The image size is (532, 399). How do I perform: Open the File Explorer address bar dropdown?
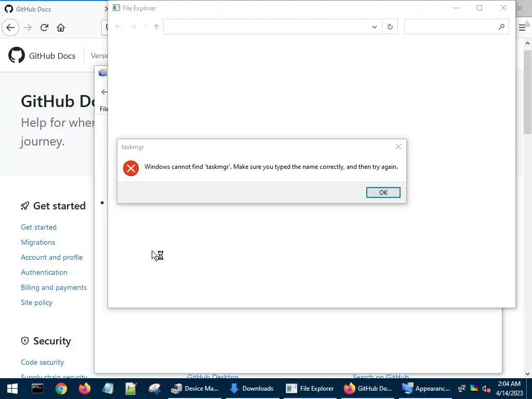(x=374, y=27)
